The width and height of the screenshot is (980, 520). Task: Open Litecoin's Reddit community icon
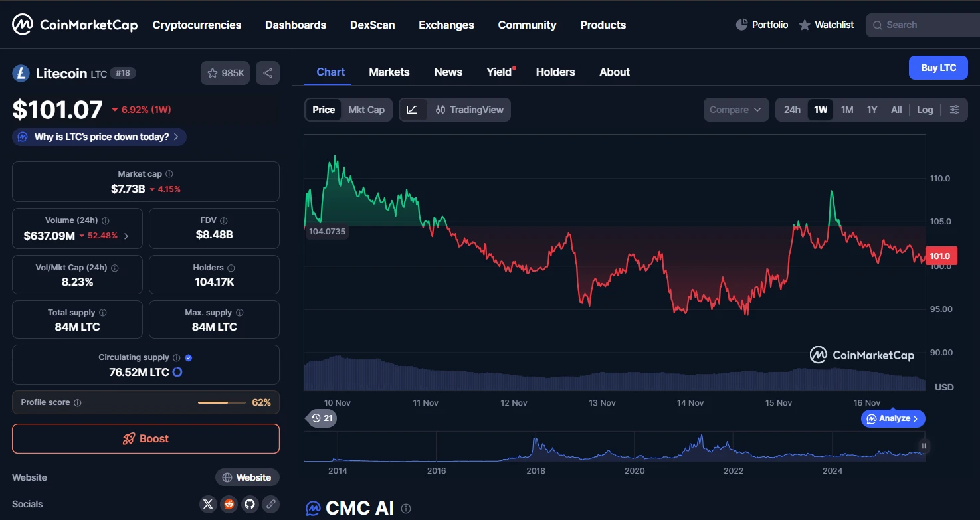[x=229, y=504]
